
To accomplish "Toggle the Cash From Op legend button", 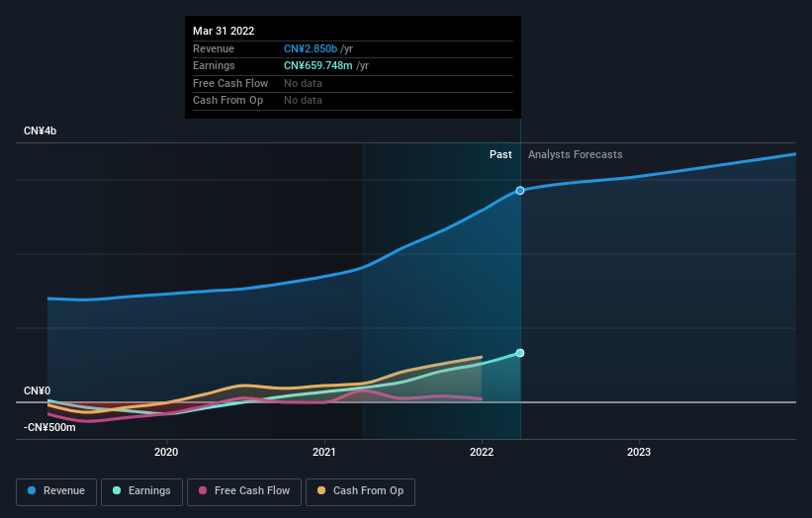I will tap(360, 491).
